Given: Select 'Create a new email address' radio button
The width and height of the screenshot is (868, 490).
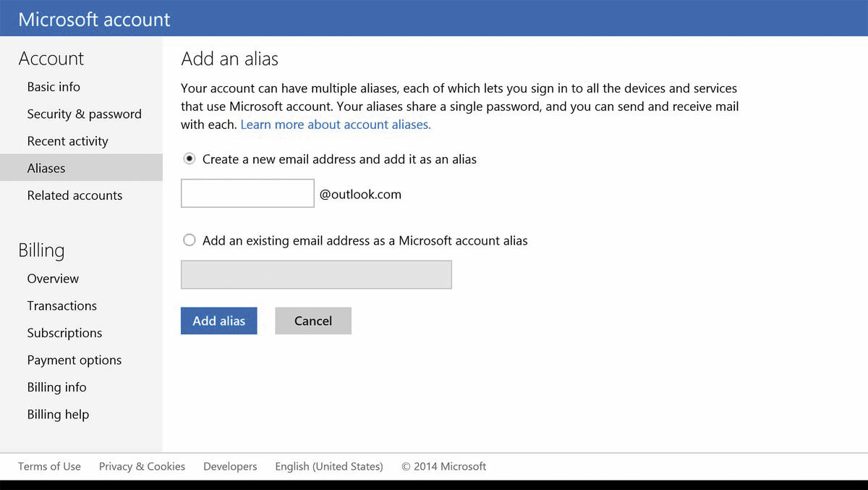Looking at the screenshot, I should pyautogui.click(x=190, y=159).
